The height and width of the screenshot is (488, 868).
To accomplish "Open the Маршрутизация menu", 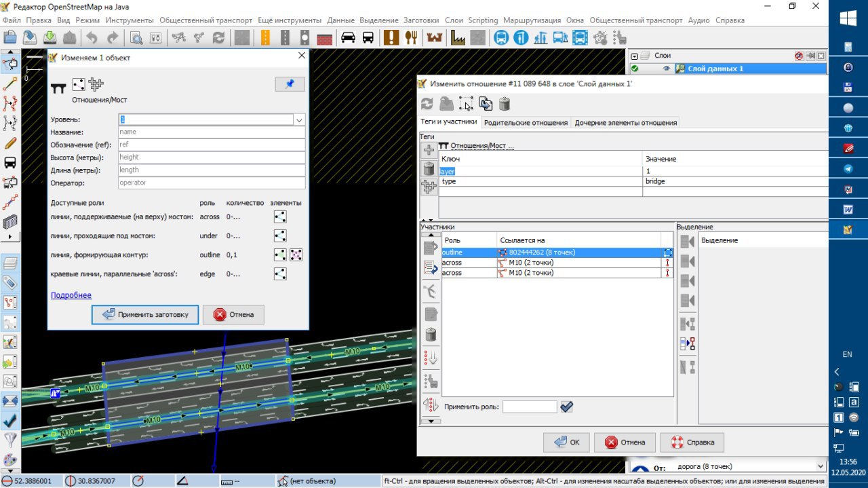I will tap(533, 20).
